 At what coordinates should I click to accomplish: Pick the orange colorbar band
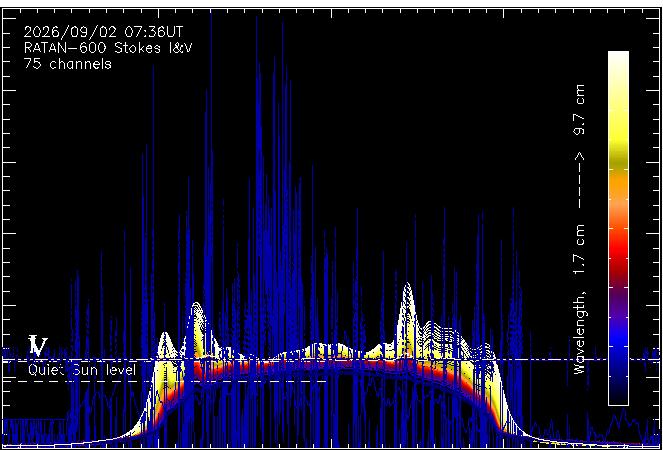pyautogui.click(x=618, y=184)
